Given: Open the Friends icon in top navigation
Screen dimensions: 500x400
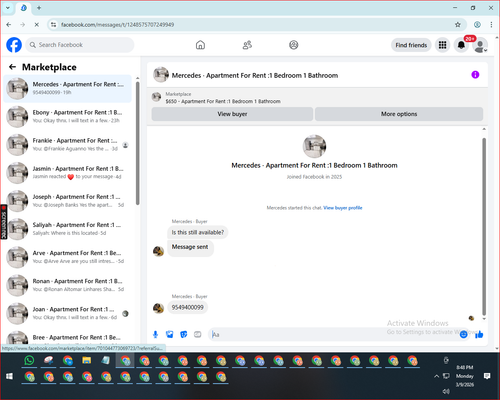Looking at the screenshot, I should pyautogui.click(x=247, y=45).
